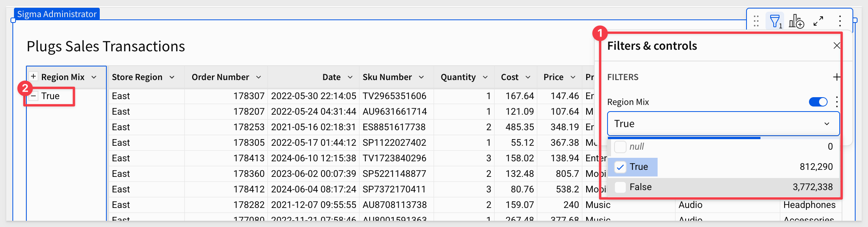Click the Headphones cell in last column
868x227 pixels.
pos(809,205)
